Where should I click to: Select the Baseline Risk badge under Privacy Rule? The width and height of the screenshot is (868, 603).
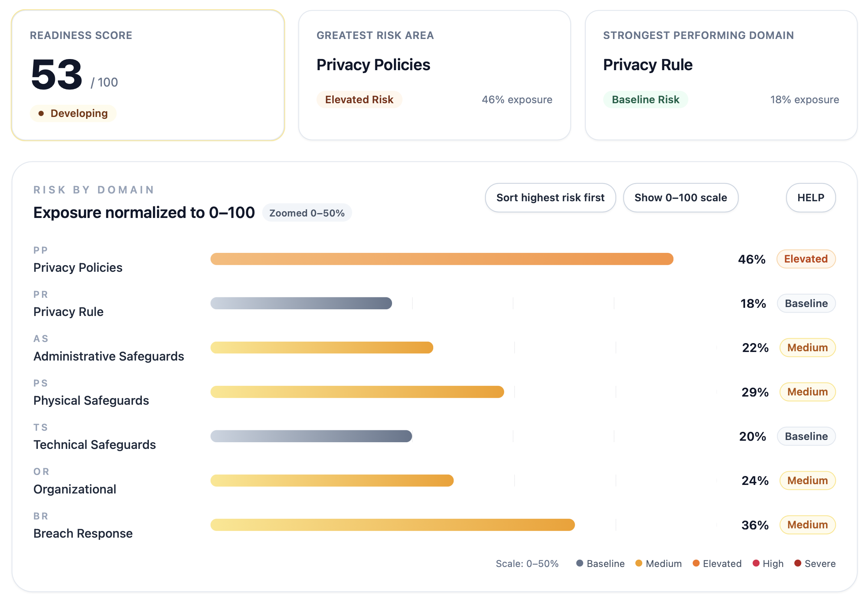tap(646, 100)
